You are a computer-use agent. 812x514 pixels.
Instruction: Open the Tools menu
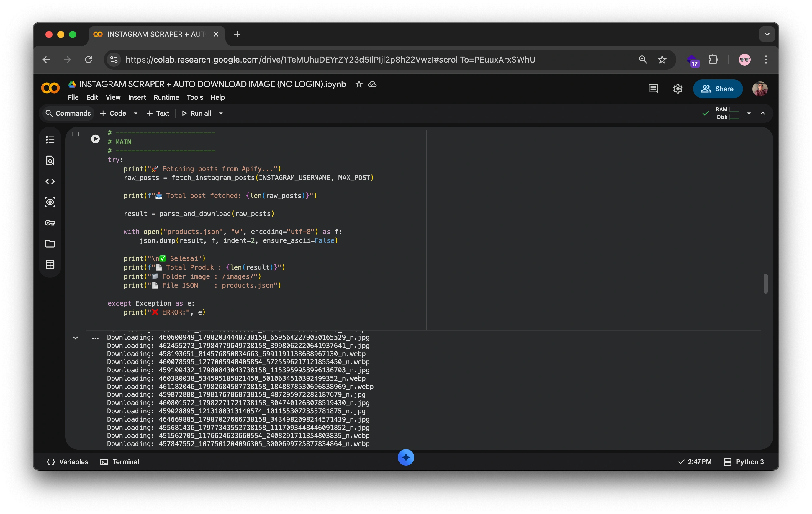tap(194, 97)
